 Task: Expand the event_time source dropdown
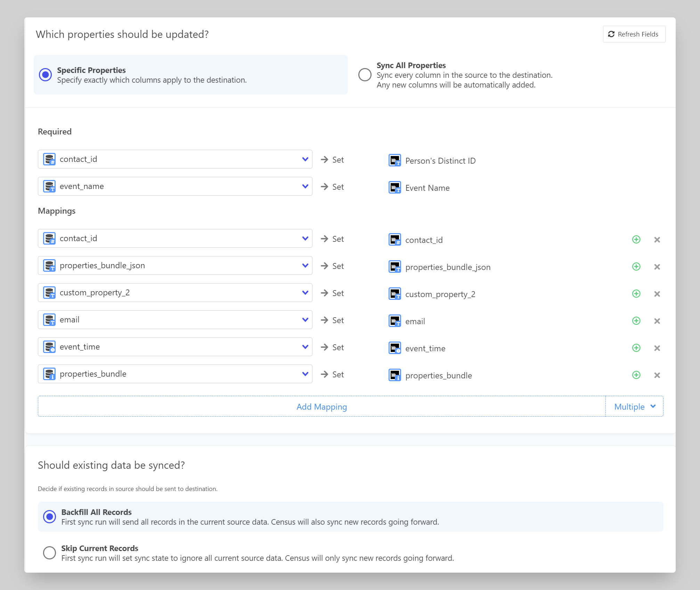(x=305, y=347)
